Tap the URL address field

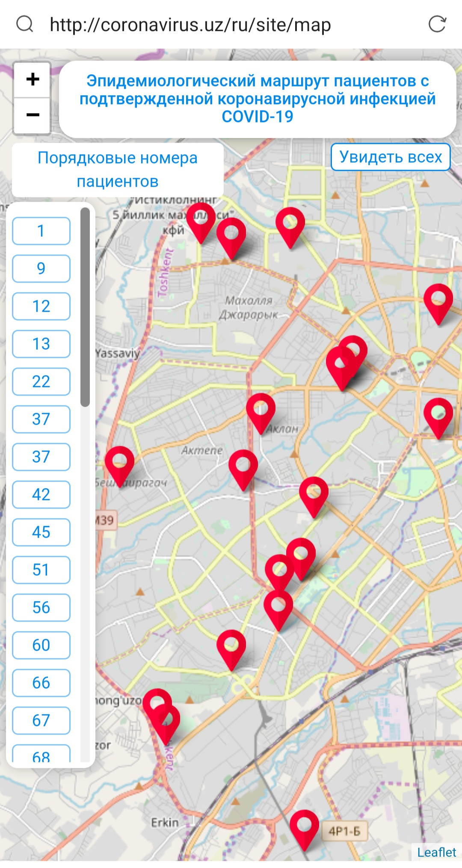pyautogui.click(x=190, y=25)
